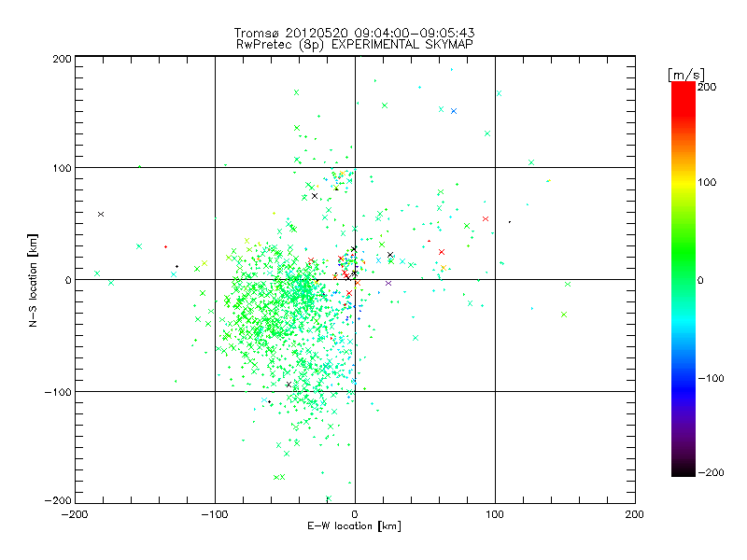This screenshot has height=560, width=747.
Task: Click the red region of the colorbar
Action: point(684,98)
